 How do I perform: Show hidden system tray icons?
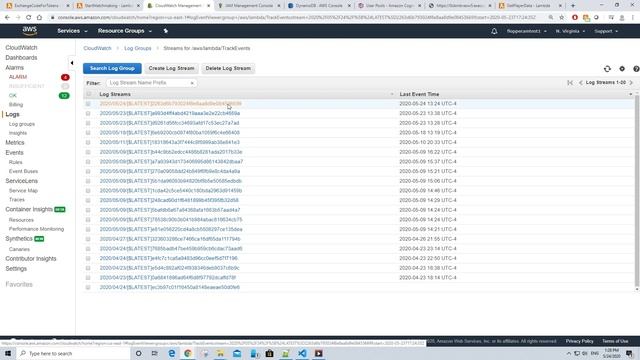pyautogui.click(x=569, y=353)
